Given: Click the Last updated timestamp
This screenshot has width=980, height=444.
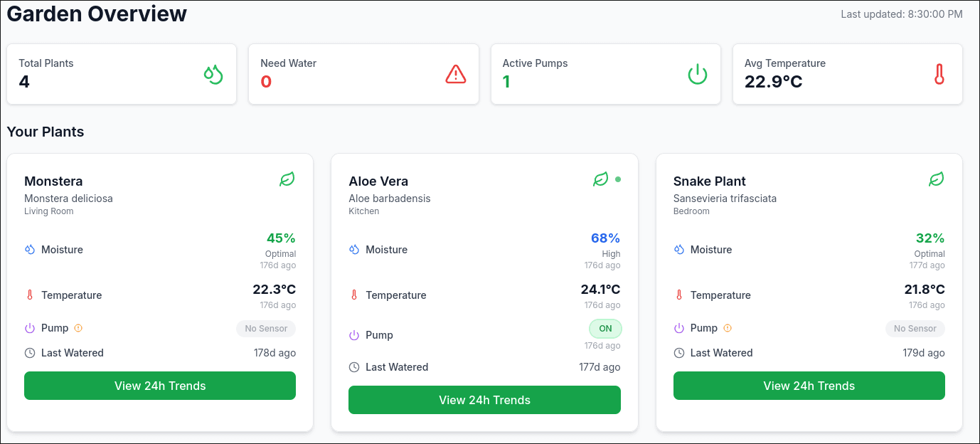Looking at the screenshot, I should point(901,14).
